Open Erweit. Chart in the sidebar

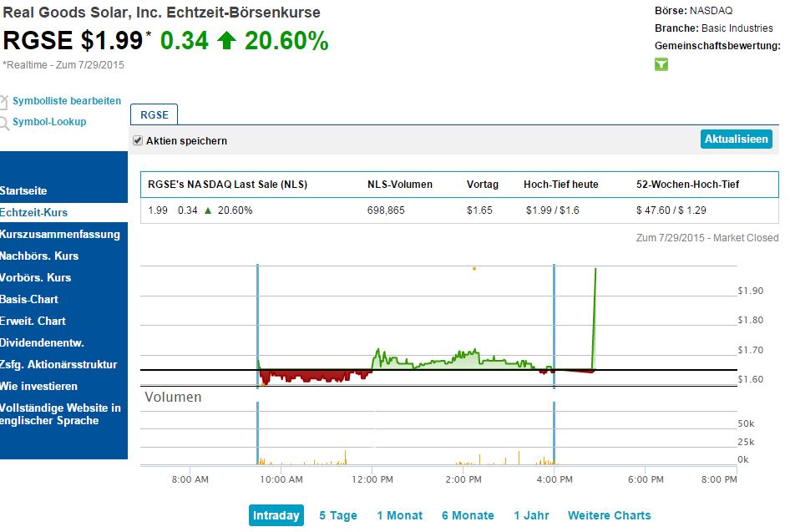tap(33, 321)
